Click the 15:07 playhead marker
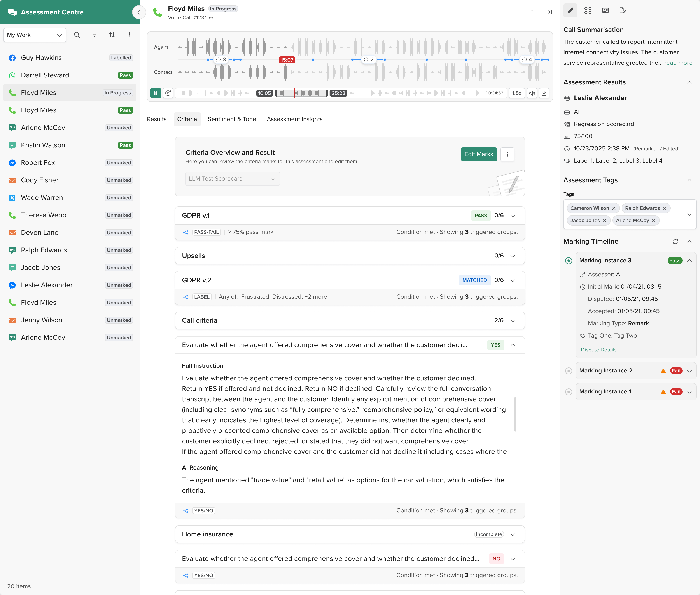 [287, 60]
